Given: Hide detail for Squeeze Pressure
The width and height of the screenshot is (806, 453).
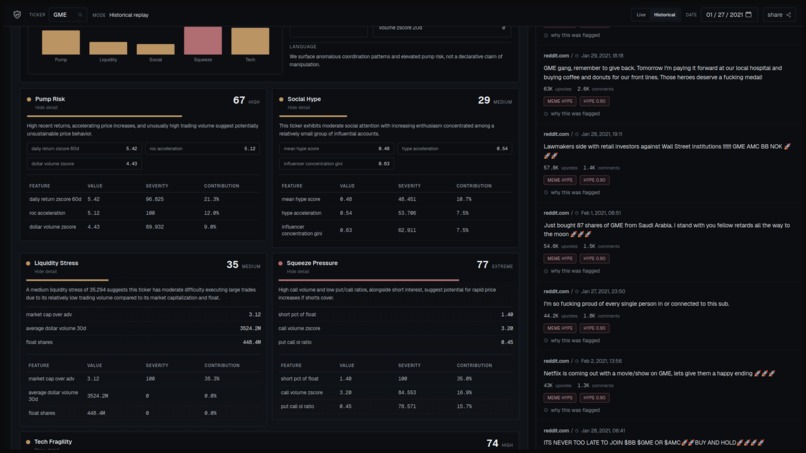Looking at the screenshot, I should (298, 271).
